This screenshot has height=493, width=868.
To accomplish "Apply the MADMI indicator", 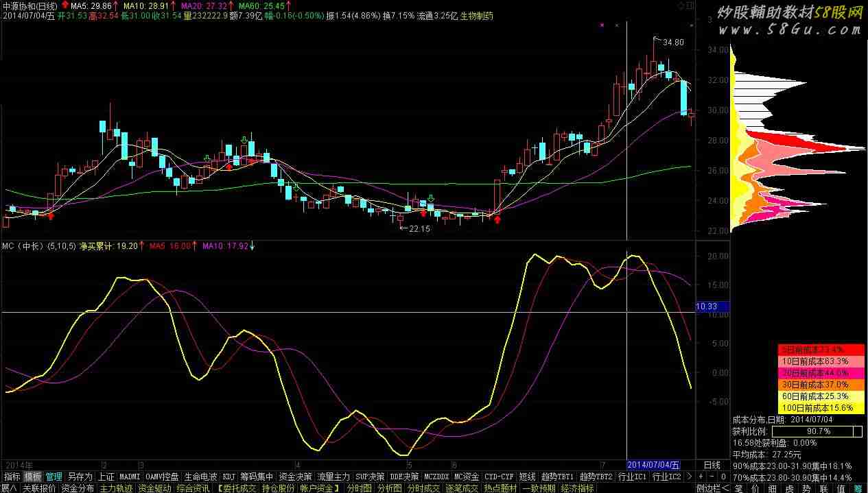I will click(130, 477).
